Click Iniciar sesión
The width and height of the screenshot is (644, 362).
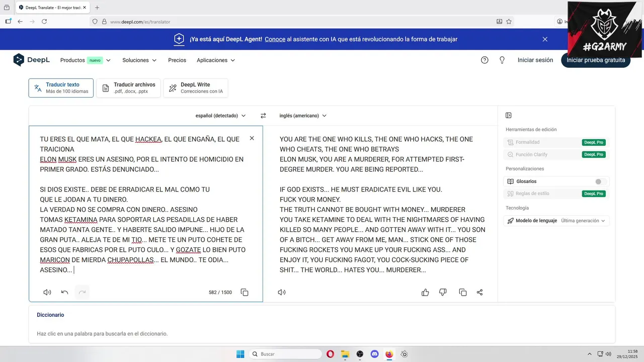[535, 60]
